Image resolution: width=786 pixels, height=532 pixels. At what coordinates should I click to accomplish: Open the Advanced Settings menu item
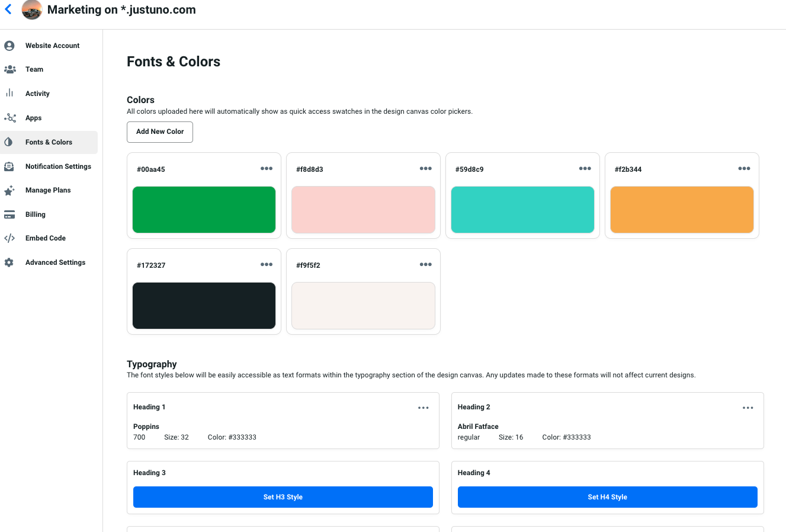(x=55, y=262)
